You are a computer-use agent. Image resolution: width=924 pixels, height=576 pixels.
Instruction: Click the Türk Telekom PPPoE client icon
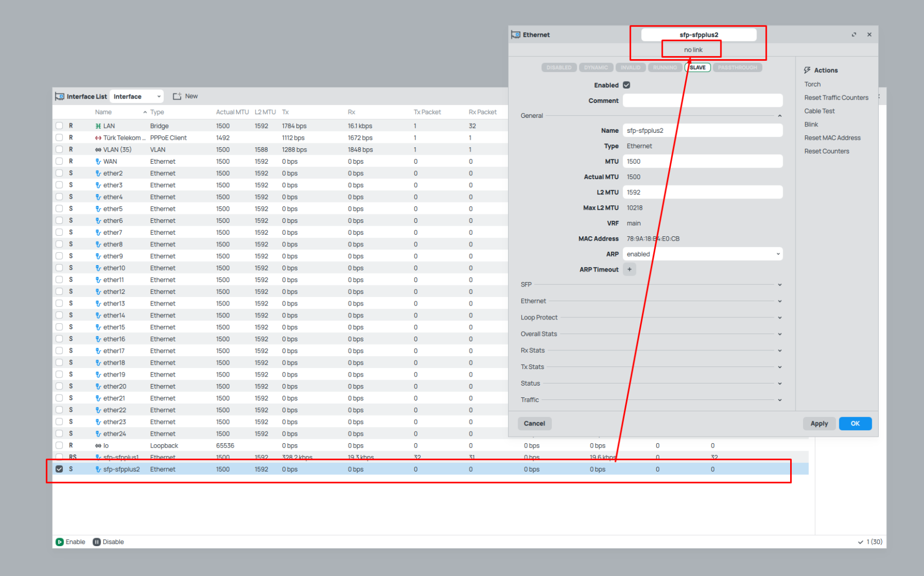pos(98,138)
